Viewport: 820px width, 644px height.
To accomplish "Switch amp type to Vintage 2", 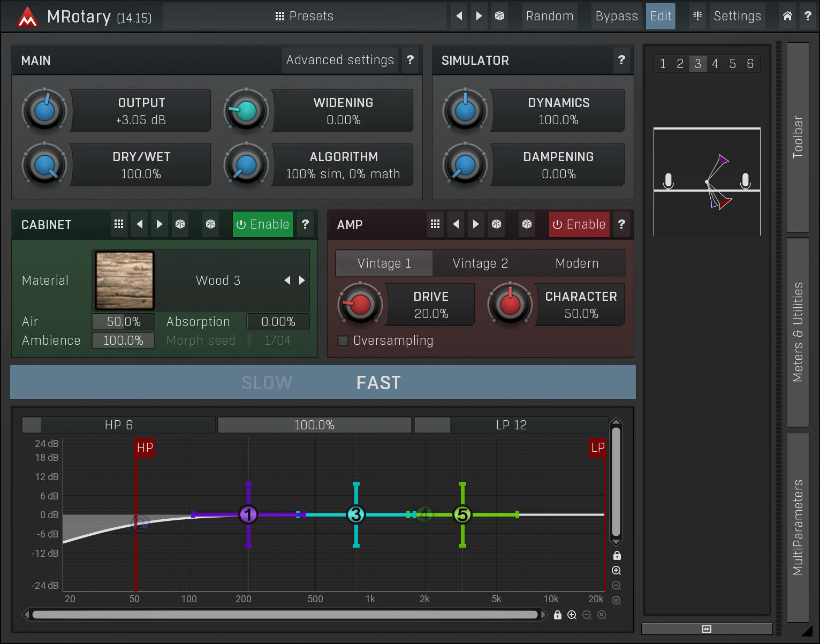I will tap(480, 263).
